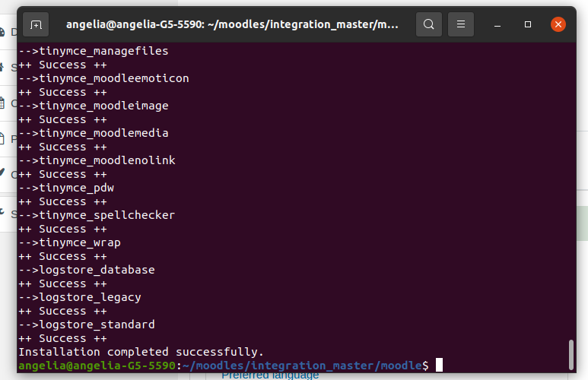Minimize the terminal window
588x380 pixels.
click(497, 25)
